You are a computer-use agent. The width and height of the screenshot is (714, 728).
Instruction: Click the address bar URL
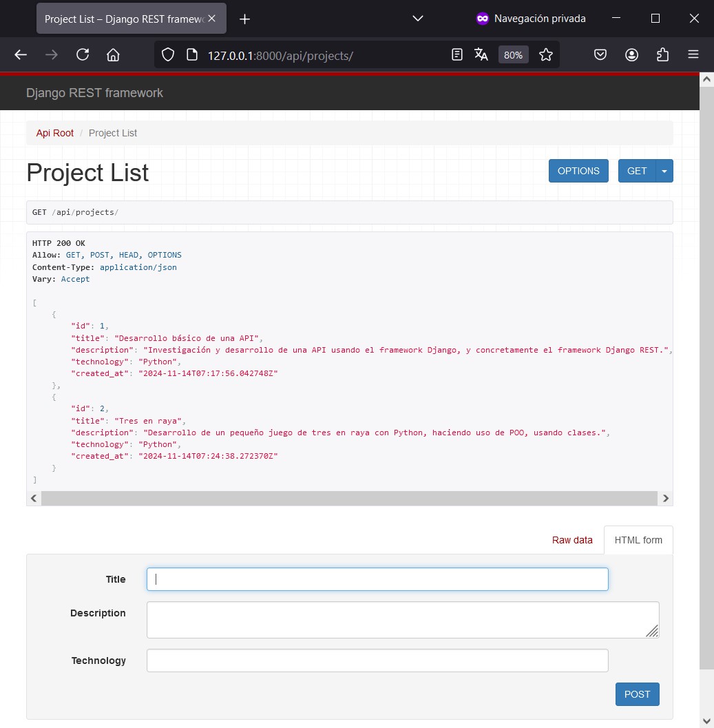pos(280,56)
